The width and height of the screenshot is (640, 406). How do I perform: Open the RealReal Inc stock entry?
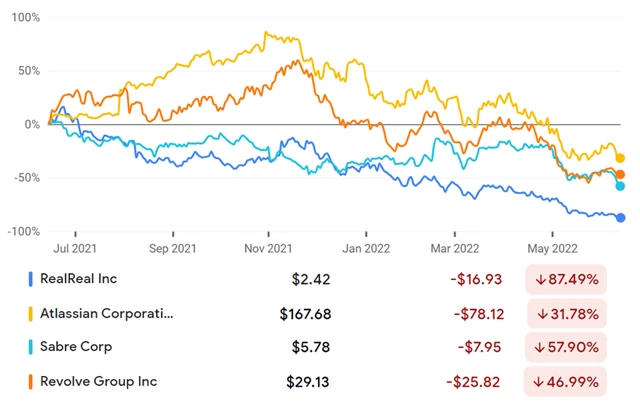click(82, 280)
